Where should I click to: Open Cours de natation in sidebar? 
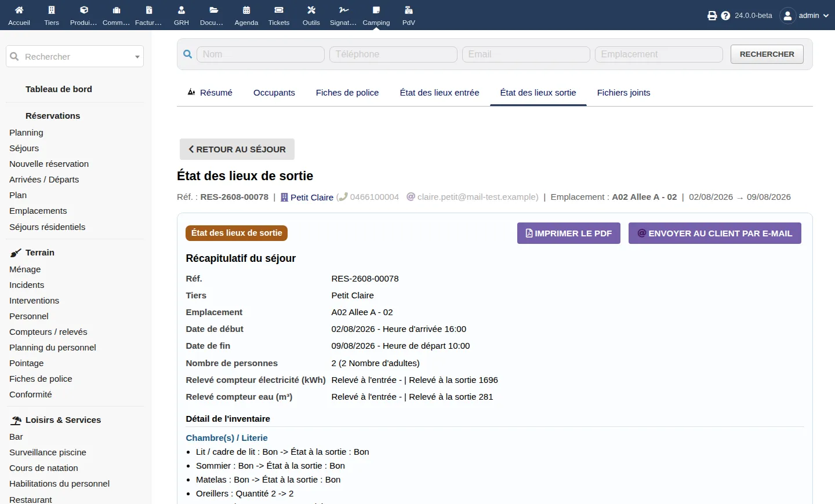pyautogui.click(x=43, y=468)
